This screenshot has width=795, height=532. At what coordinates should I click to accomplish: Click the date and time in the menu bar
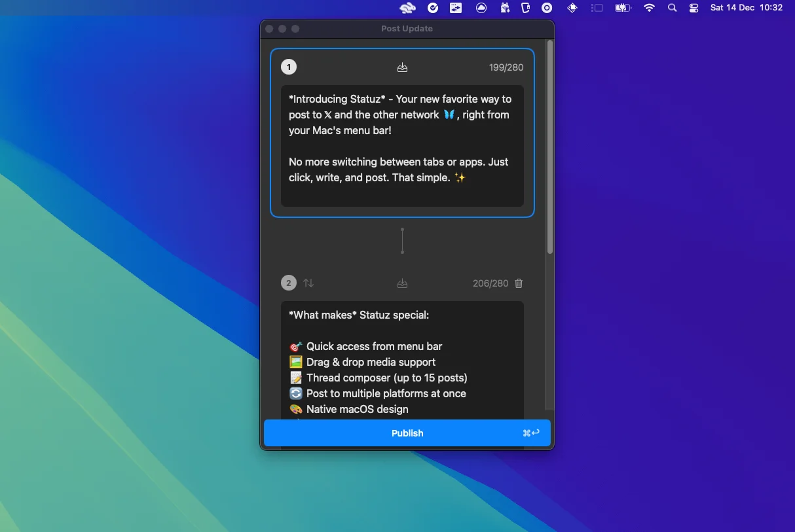(747, 8)
